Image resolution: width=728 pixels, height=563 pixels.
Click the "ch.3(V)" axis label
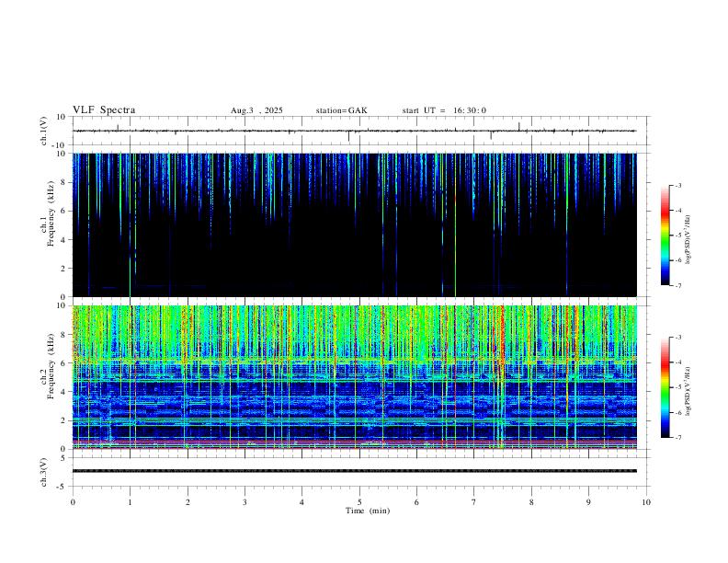(x=44, y=472)
